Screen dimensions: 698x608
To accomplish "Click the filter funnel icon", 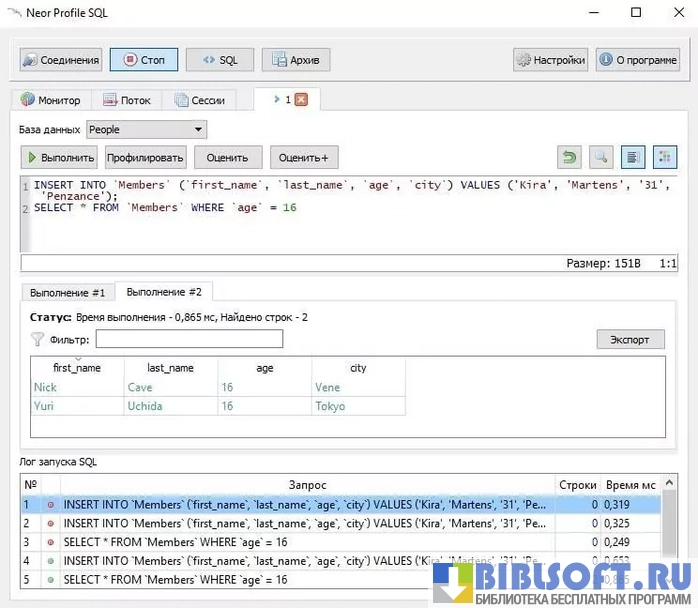I will click(x=38, y=340).
